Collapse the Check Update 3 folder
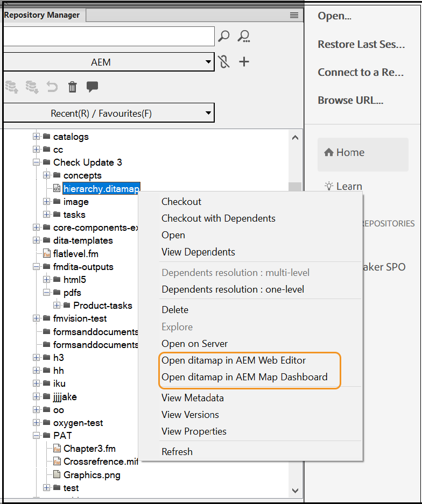The image size is (422, 504). coord(37,162)
